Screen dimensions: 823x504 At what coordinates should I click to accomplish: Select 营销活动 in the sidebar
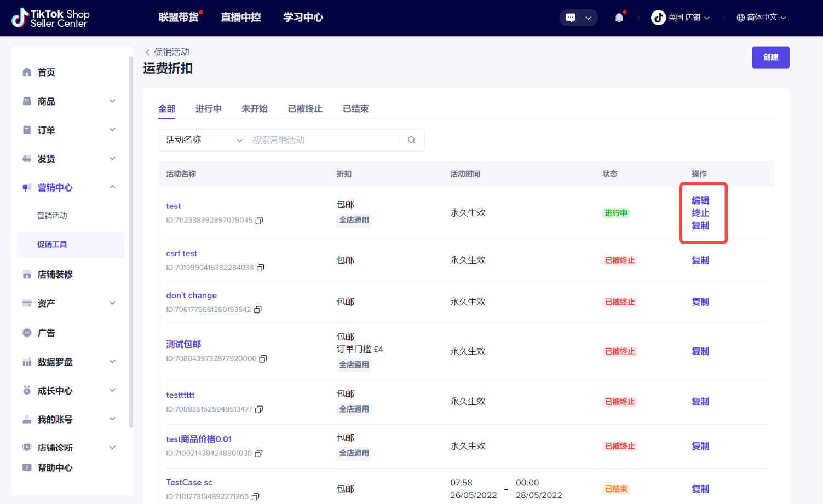[52, 216]
